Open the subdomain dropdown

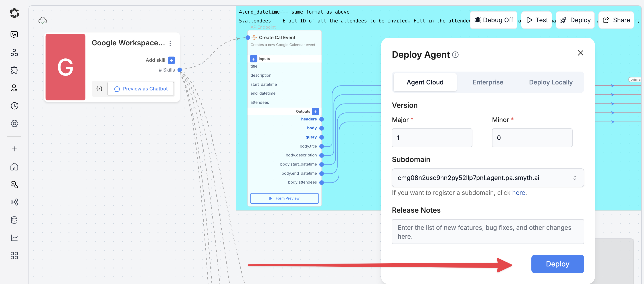coord(488,178)
